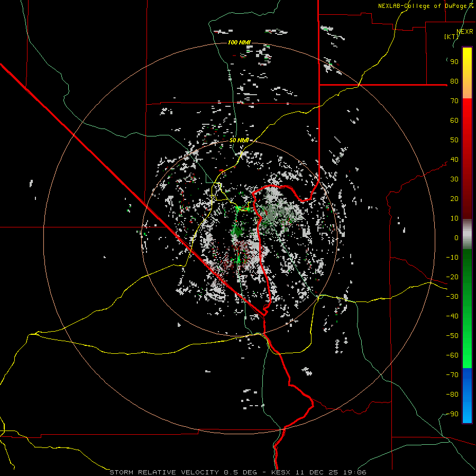The image size is (476, 476).
Task: Click the 100 NMI range ring label
Action: coord(239,42)
